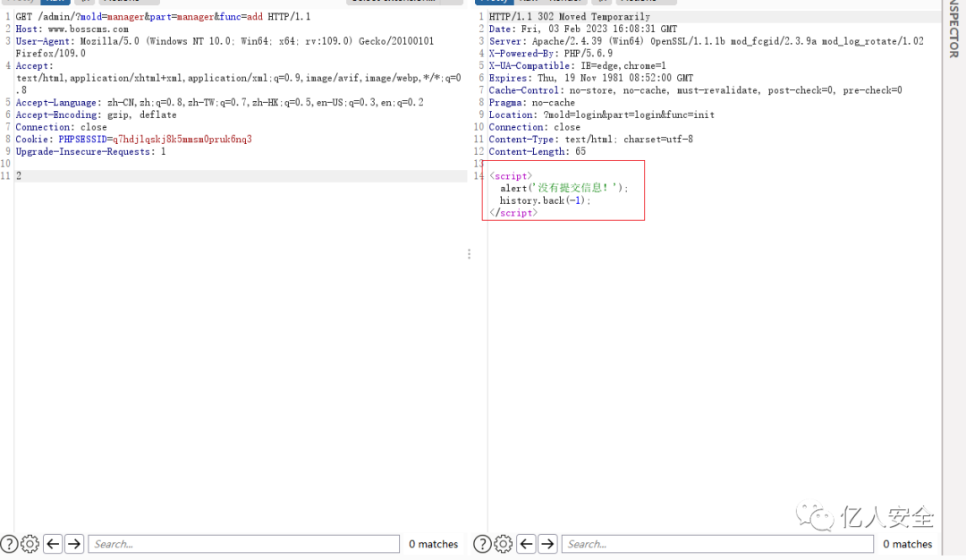The width and height of the screenshot is (966, 560).
Task: Click the GET /admin/ request line
Action: click(x=164, y=17)
